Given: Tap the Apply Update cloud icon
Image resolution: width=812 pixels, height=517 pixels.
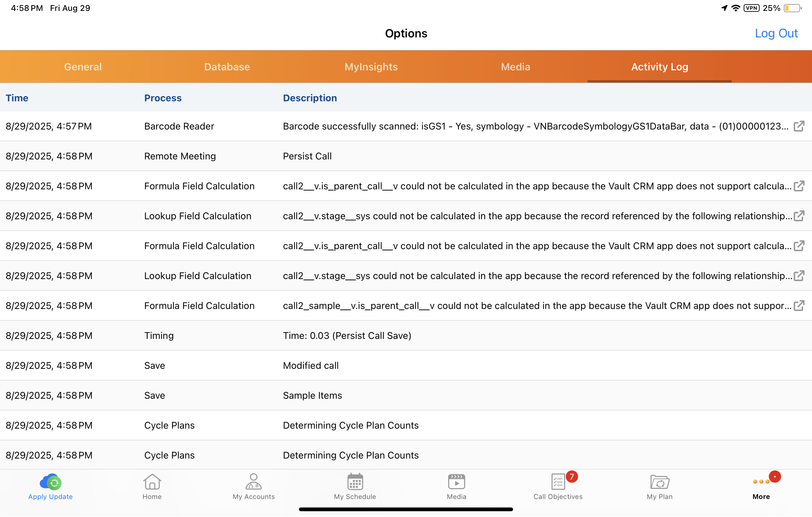Looking at the screenshot, I should 51,482.
